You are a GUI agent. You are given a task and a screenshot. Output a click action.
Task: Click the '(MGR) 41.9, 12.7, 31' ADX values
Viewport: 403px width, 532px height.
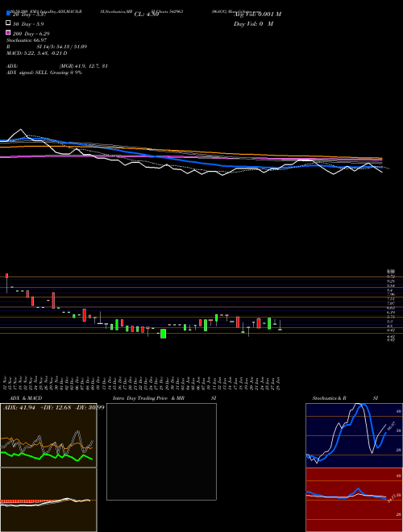tap(84, 66)
